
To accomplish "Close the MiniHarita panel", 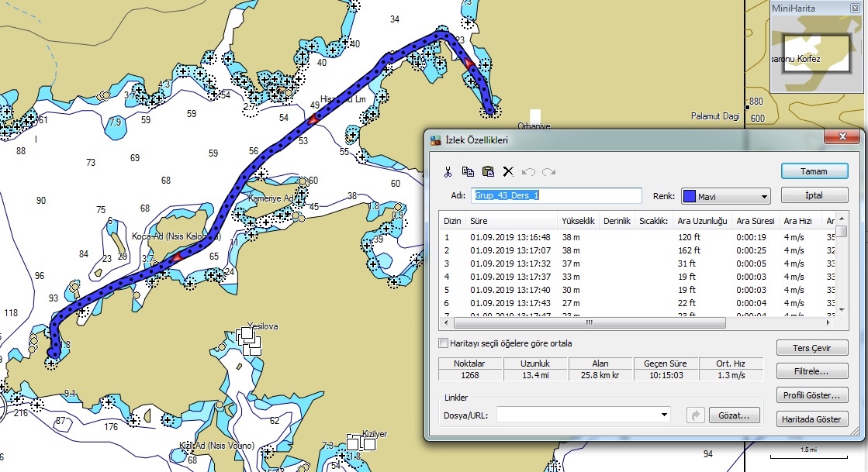I will (x=855, y=9).
